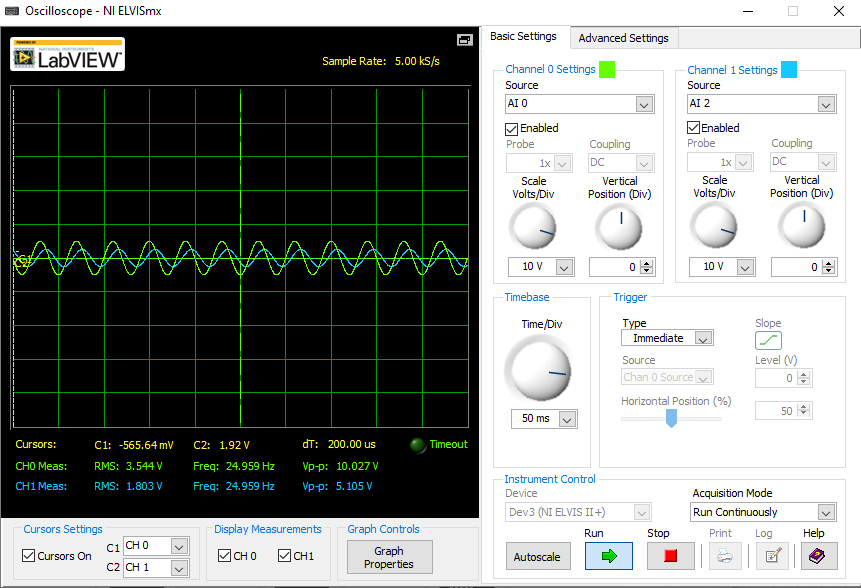Open the Acquisition Mode dropdown
The width and height of the screenshot is (861, 588).
pos(762,512)
